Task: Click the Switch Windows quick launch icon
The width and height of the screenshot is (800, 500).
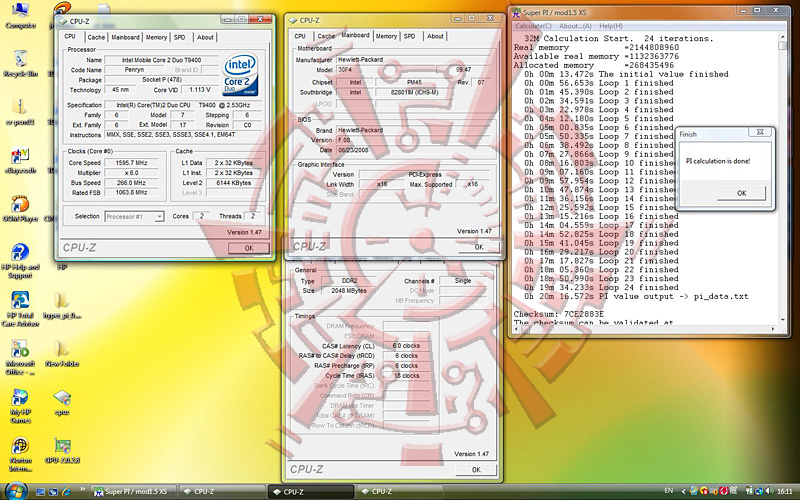Action: pos(53,492)
